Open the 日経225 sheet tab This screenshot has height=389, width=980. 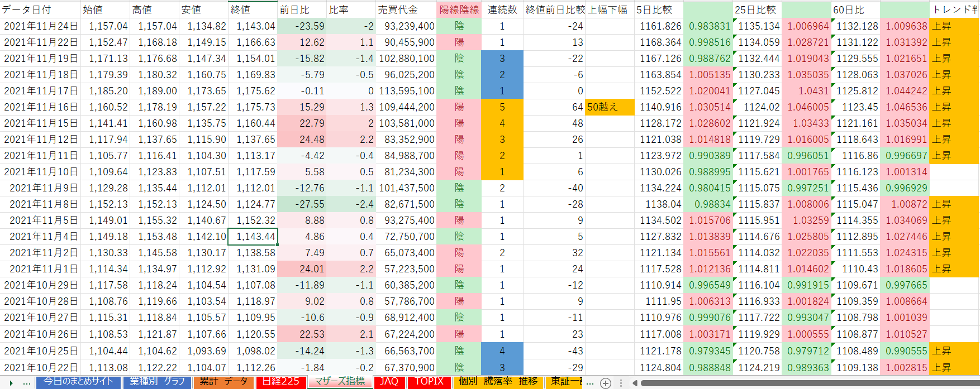(x=280, y=382)
